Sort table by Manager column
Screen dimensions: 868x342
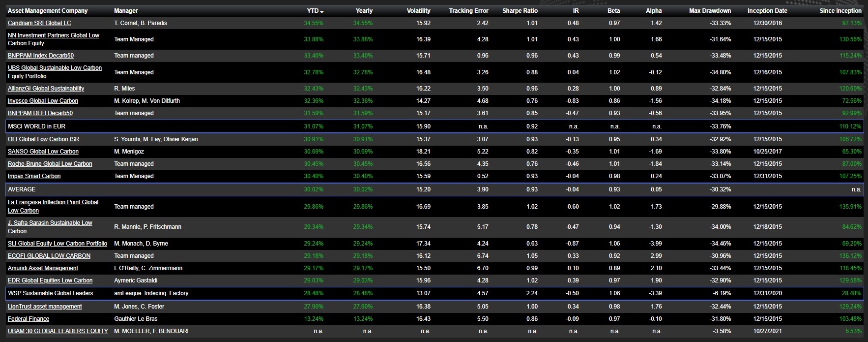pyautogui.click(x=126, y=11)
